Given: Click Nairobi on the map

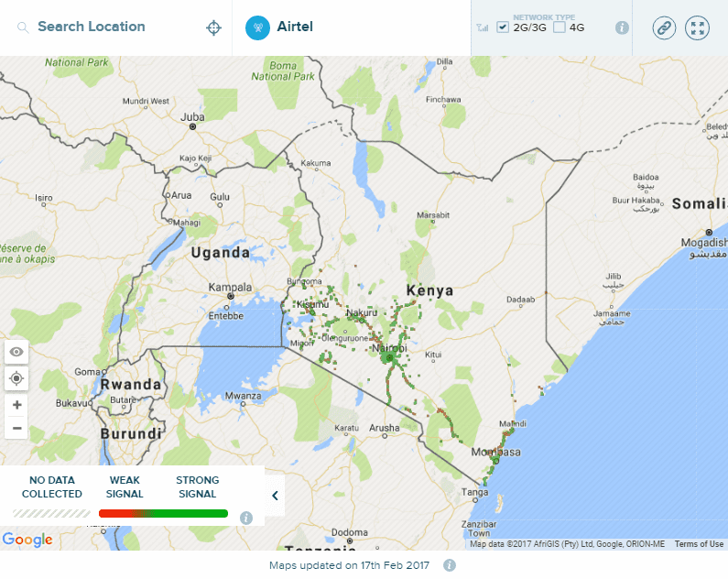Looking at the screenshot, I should tap(390, 350).
